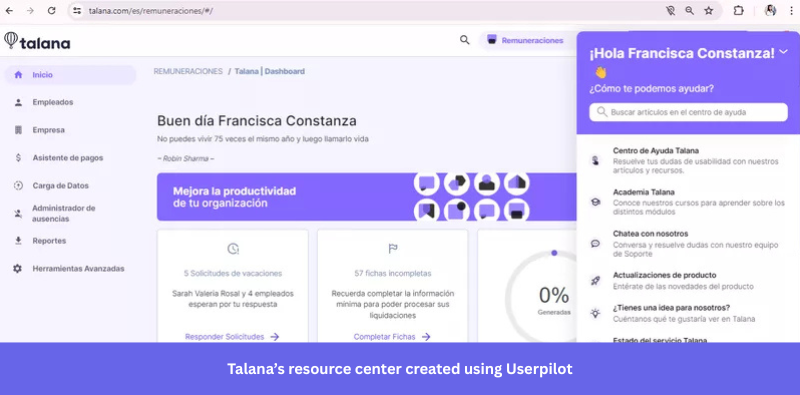Image resolution: width=800 pixels, height=395 pixels.
Task: Click the lightbulb idea icon
Action: 595,313
